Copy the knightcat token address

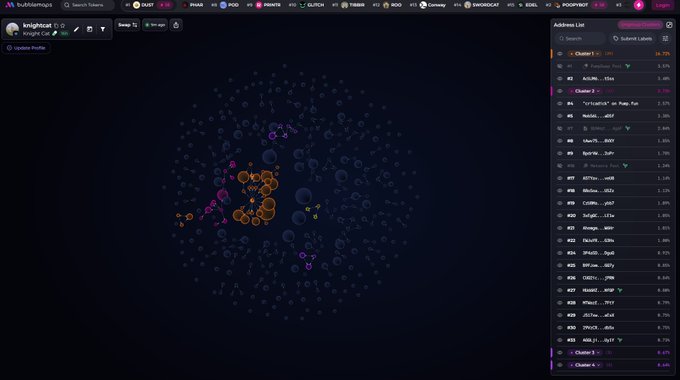coord(56,26)
